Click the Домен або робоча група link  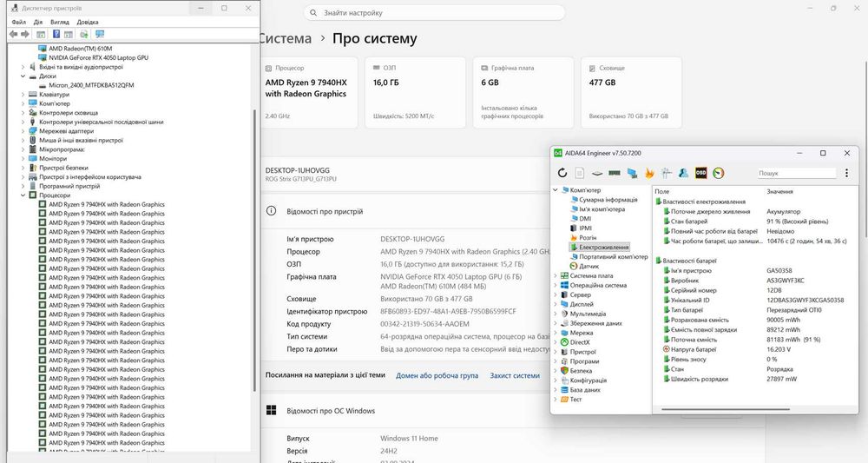(437, 375)
